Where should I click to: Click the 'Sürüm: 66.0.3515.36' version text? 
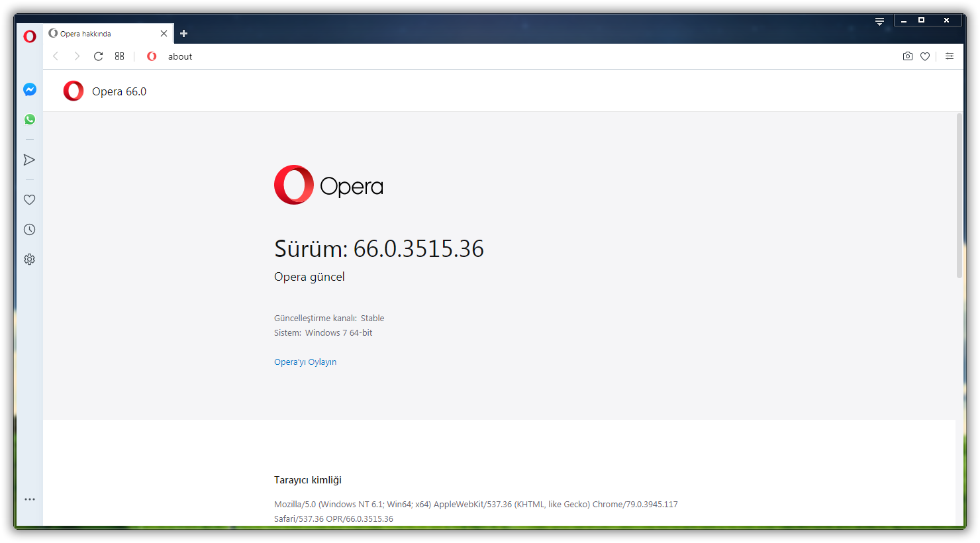click(x=379, y=249)
